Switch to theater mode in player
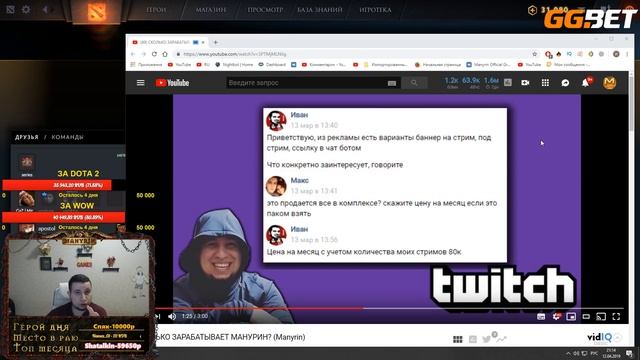Viewport: 640px width, 360px height. (x=586, y=316)
